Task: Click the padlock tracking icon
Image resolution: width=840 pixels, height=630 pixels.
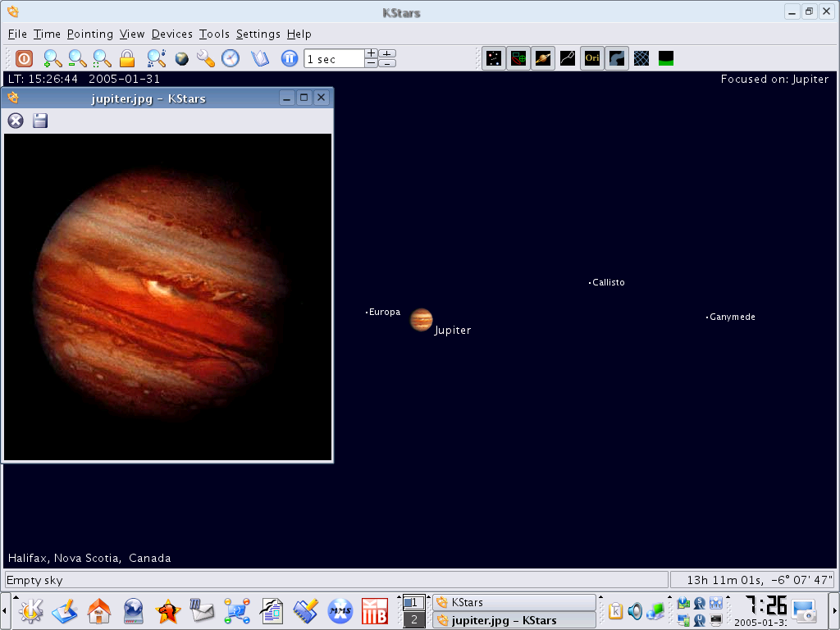Action: pyautogui.click(x=126, y=58)
